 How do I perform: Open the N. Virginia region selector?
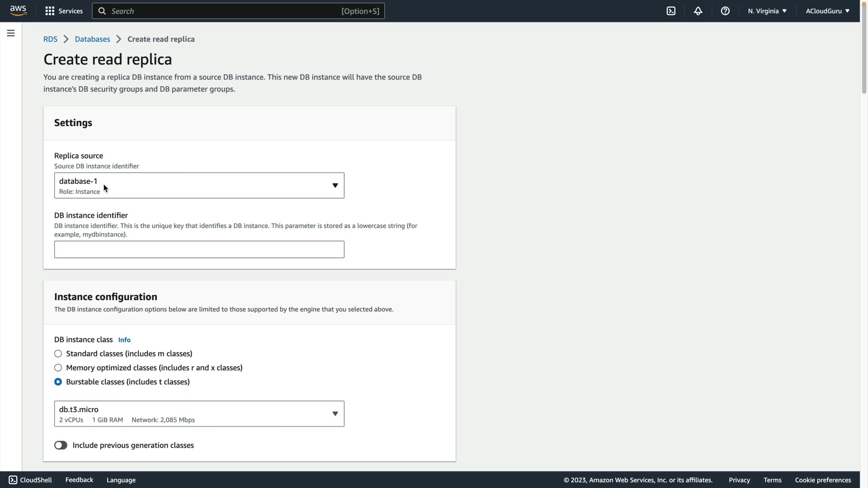coord(767,11)
